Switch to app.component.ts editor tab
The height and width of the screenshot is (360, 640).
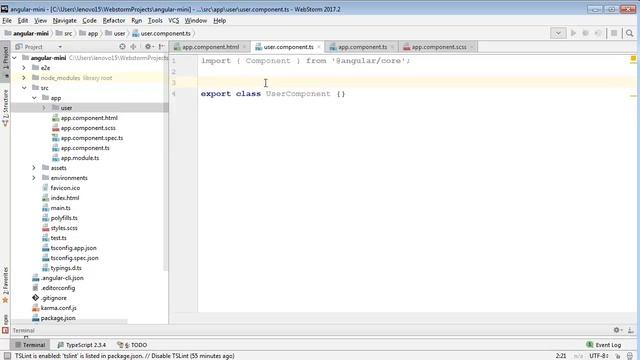pos(362,47)
